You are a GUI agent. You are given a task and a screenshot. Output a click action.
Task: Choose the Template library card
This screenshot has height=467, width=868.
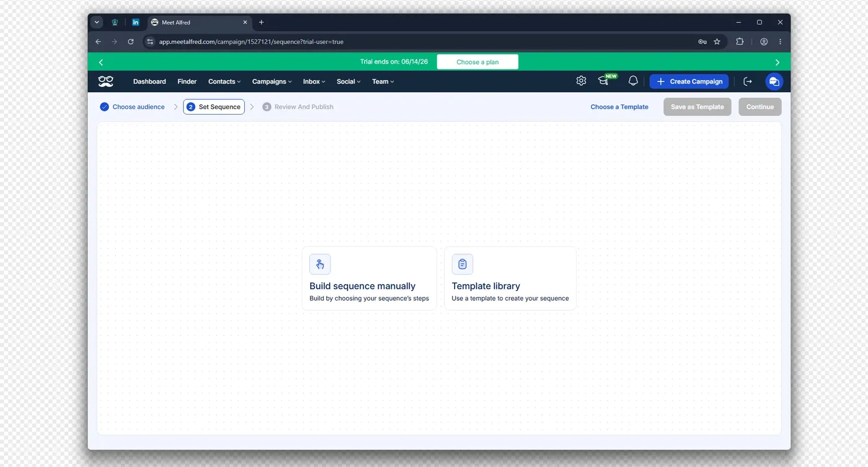pyautogui.click(x=510, y=279)
